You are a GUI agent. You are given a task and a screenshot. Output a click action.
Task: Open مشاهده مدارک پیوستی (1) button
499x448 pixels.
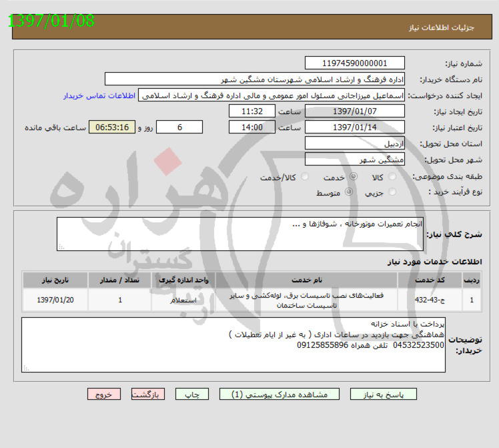coord(279,394)
